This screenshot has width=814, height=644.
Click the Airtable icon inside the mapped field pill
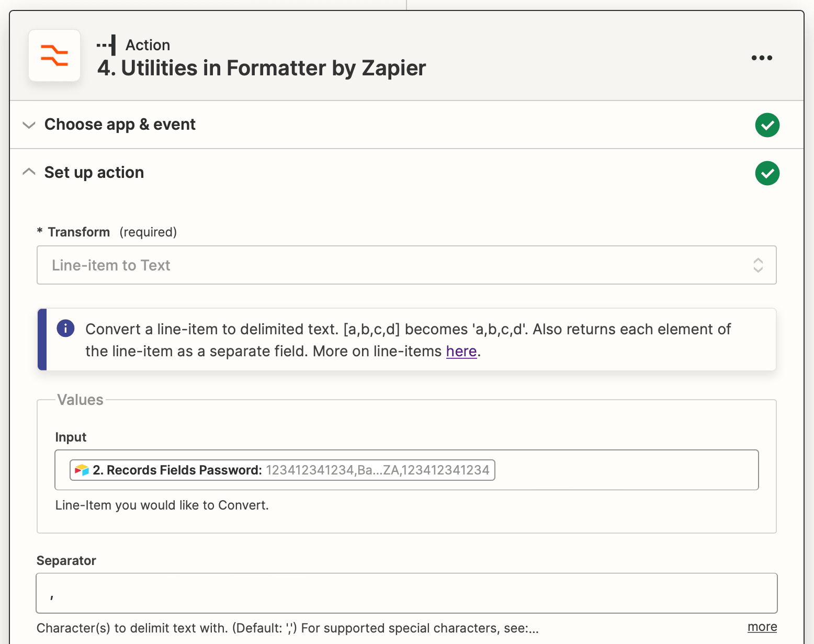coord(82,470)
